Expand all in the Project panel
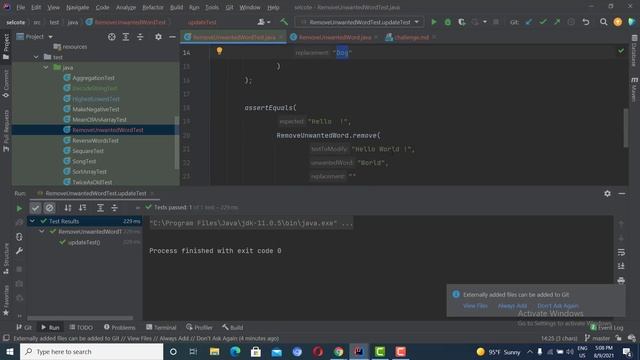 (x=126, y=37)
